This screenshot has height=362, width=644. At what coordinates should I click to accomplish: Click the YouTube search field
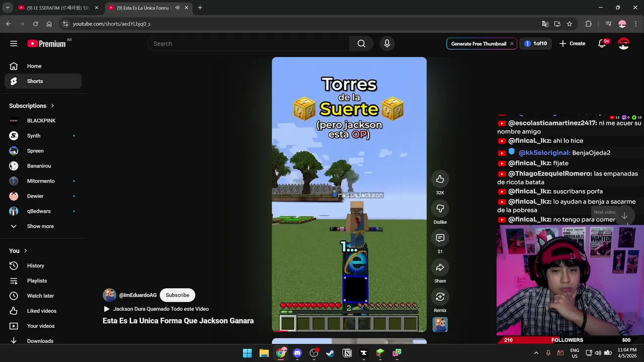point(249,44)
